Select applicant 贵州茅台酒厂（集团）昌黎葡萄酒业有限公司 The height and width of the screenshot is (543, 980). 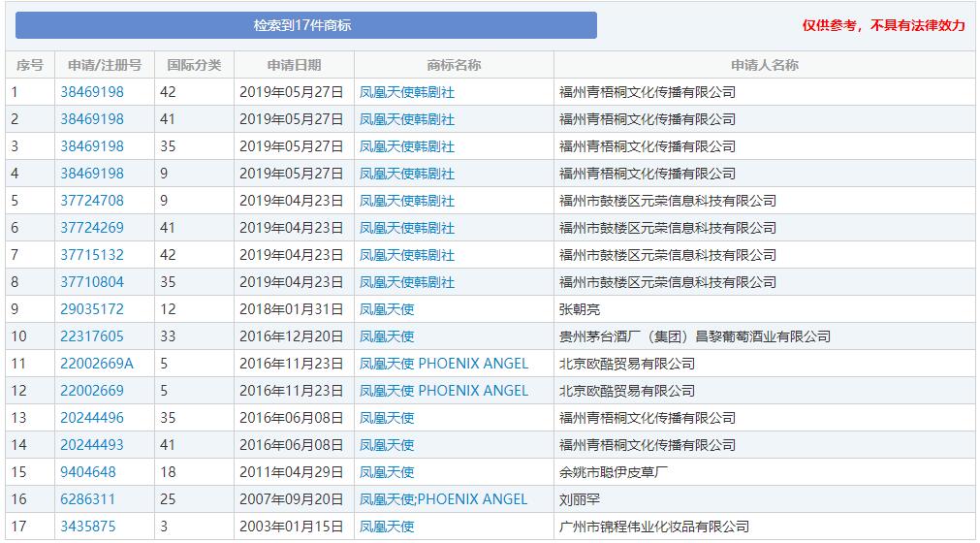coord(694,336)
